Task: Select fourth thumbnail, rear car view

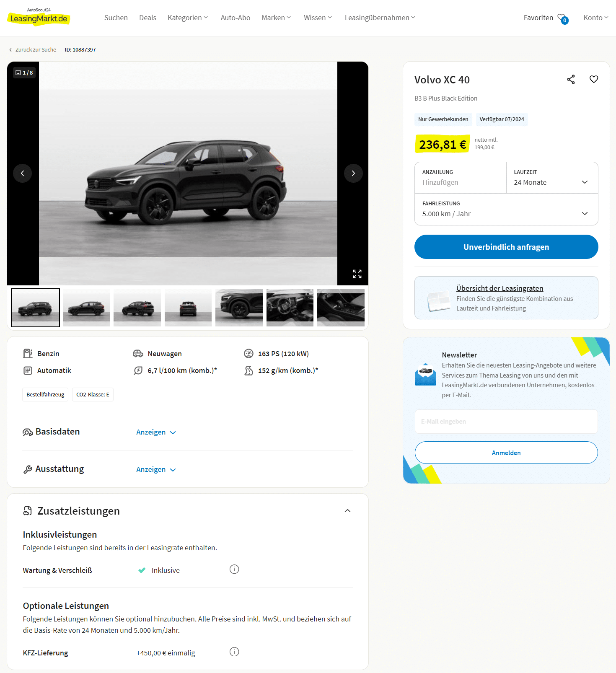Action: (x=188, y=308)
